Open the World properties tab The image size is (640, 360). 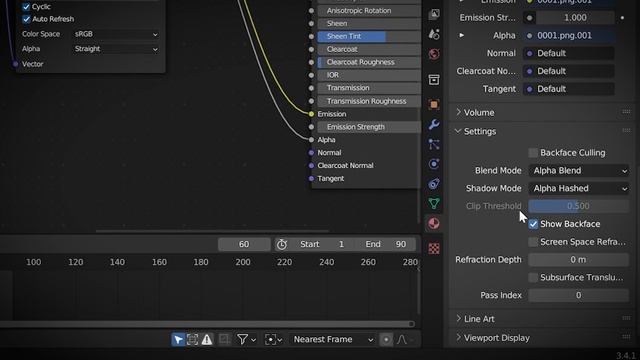tap(434, 54)
